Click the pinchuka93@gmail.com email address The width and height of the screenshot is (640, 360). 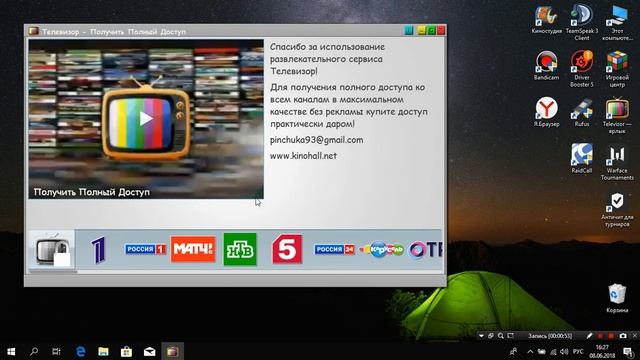click(316, 140)
